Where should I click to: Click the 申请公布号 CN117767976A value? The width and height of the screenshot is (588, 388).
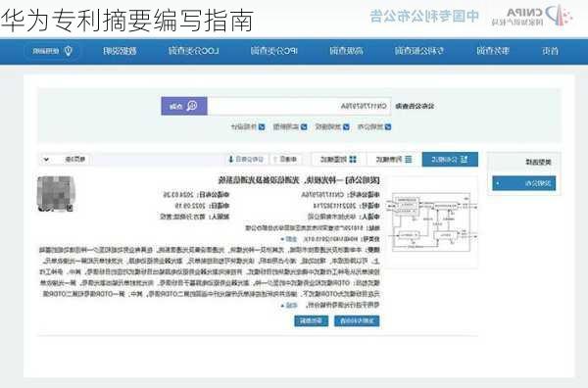click(322, 195)
